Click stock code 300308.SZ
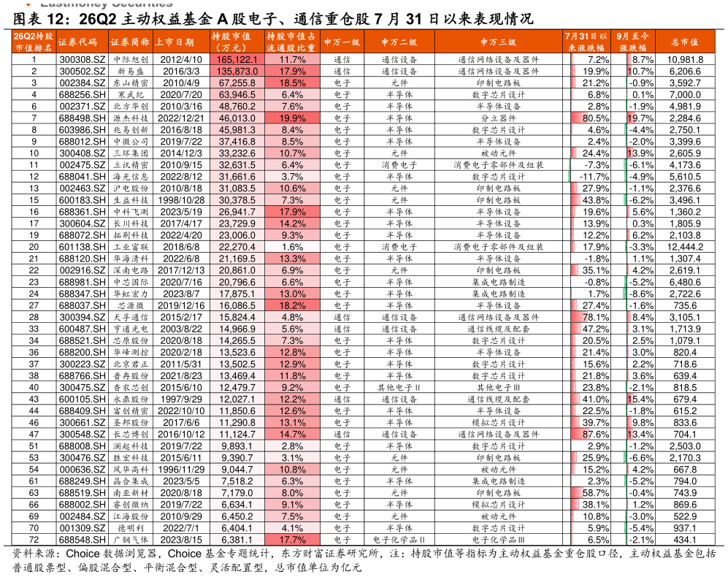 coord(83,60)
